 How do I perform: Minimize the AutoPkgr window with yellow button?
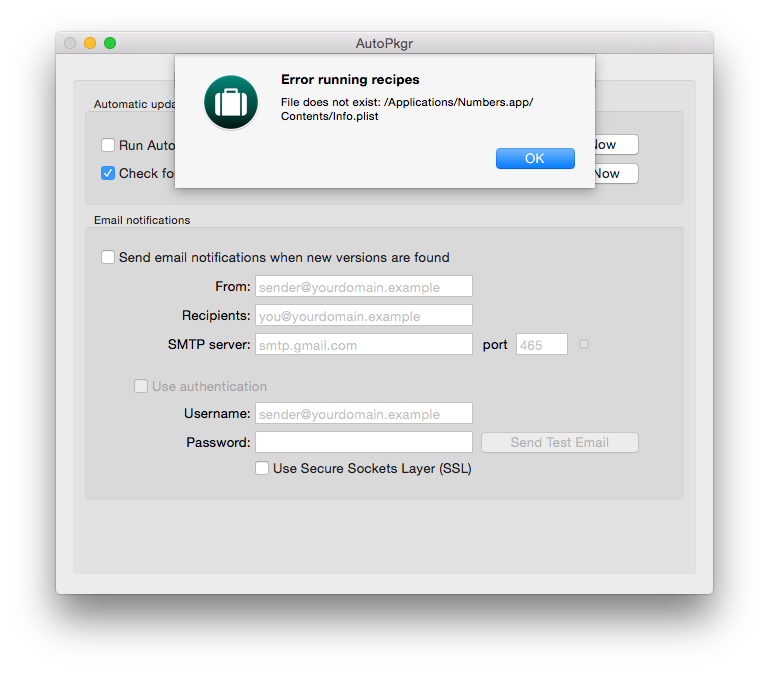coord(90,43)
